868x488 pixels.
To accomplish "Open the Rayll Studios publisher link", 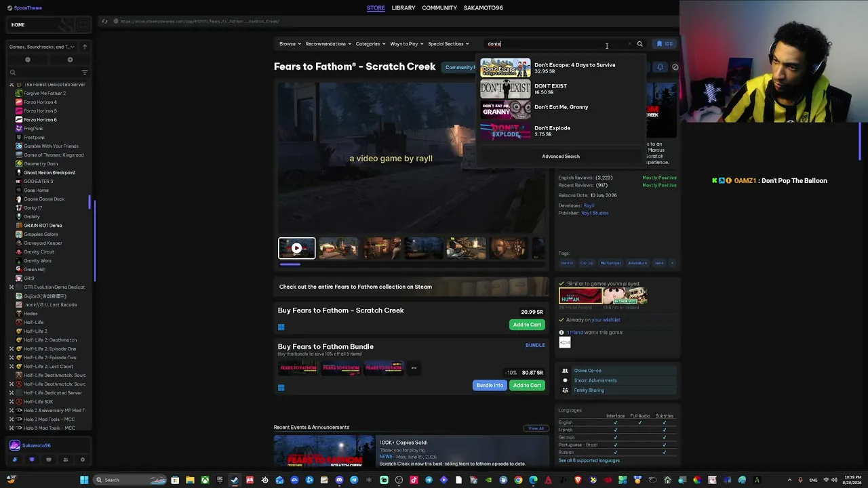I will (595, 213).
